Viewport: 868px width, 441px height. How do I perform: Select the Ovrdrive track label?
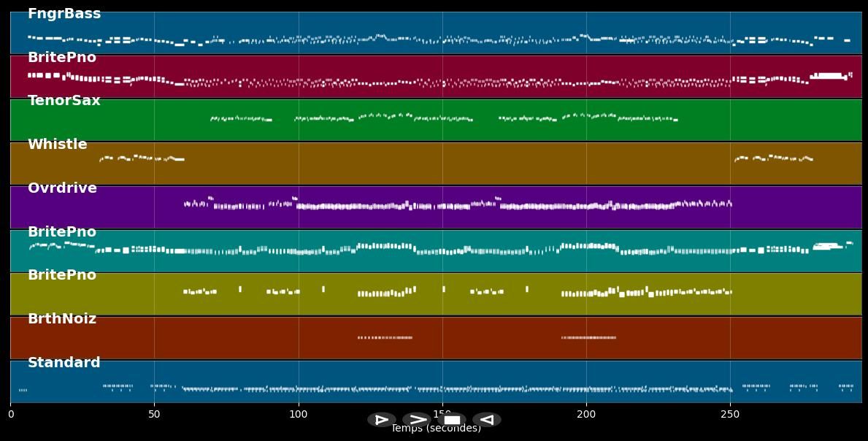coord(62,188)
